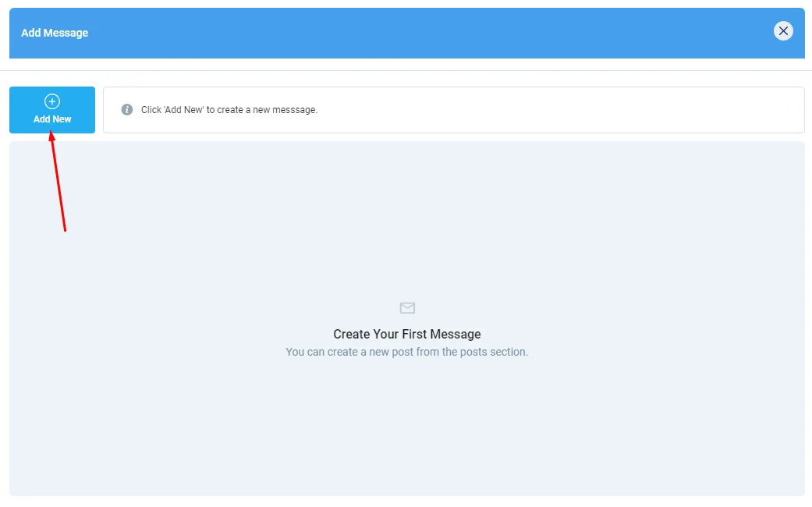Click the info icon beside the hint text
The image size is (812, 507).
tap(127, 110)
